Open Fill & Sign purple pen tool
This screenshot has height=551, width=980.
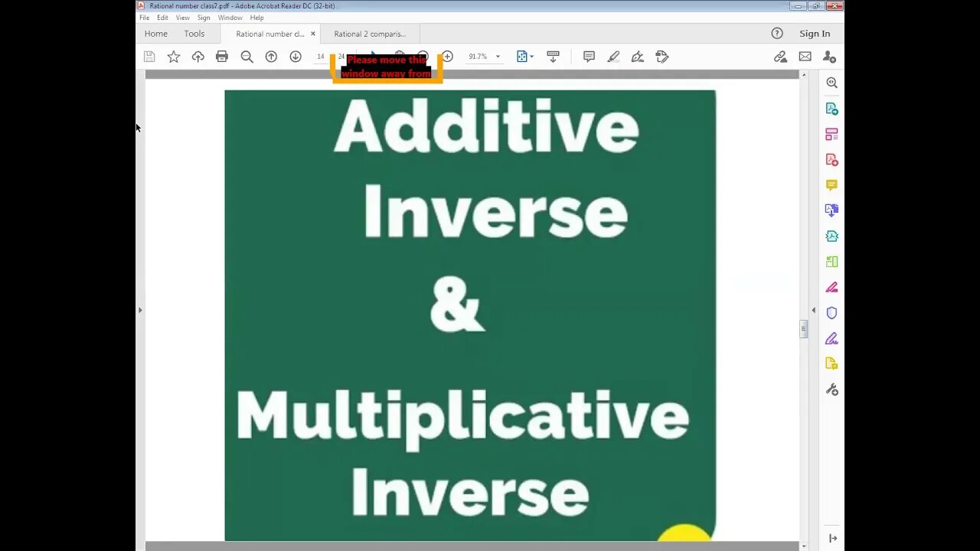tap(831, 338)
